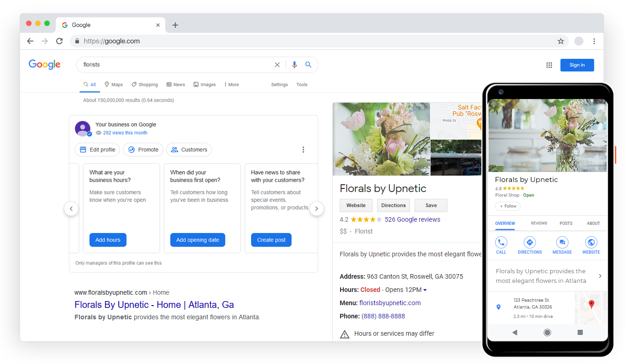Tap the Message icon on phone

tap(562, 243)
